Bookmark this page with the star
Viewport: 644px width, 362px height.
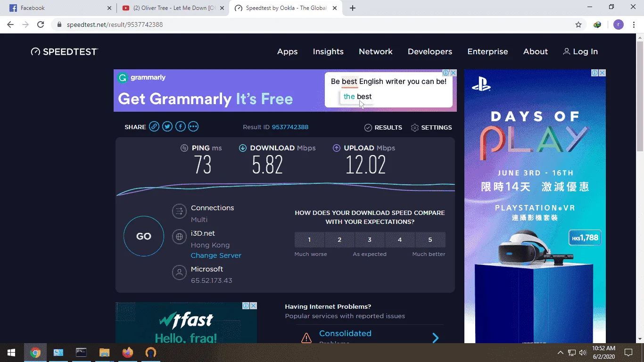click(578, 25)
